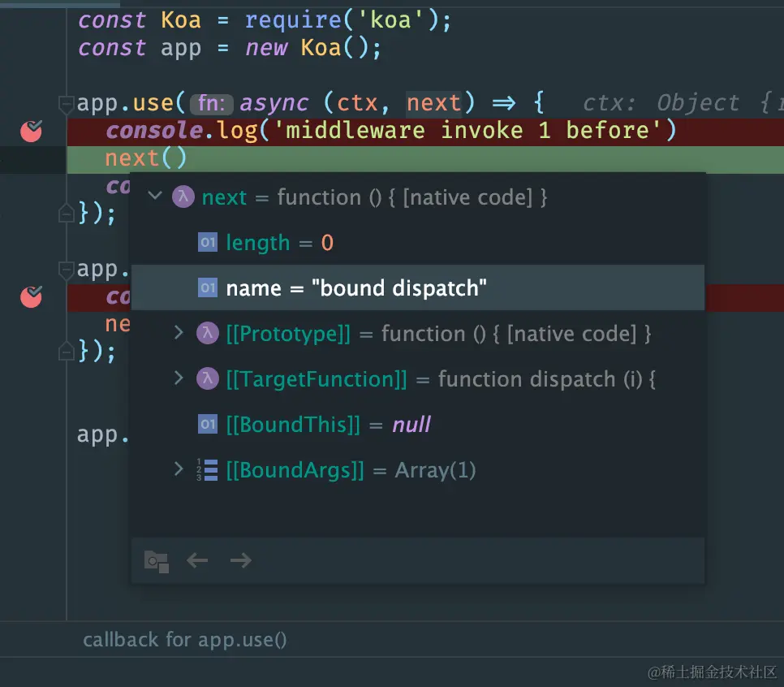This screenshot has width=784, height=687.
Task: Click the 01 icon beside [[BoundThis]]
Action: click(208, 425)
